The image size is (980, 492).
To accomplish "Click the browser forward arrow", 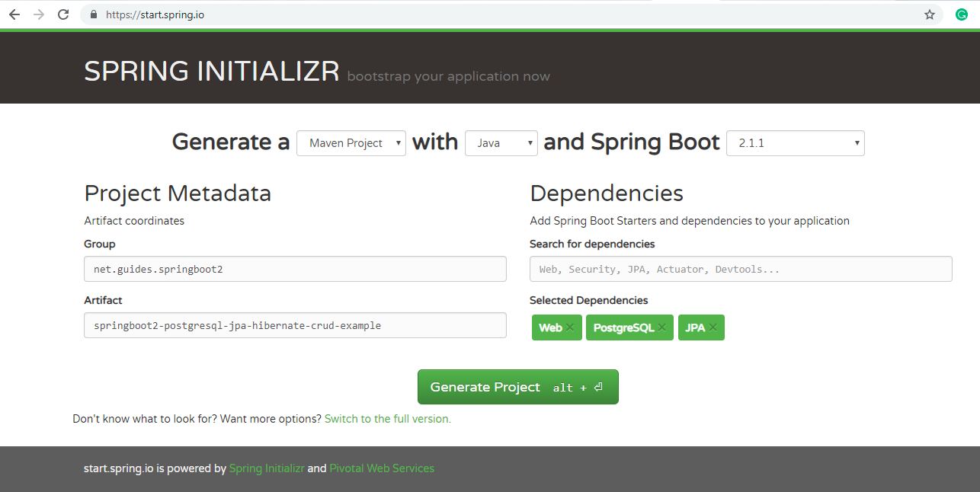I will (39, 14).
